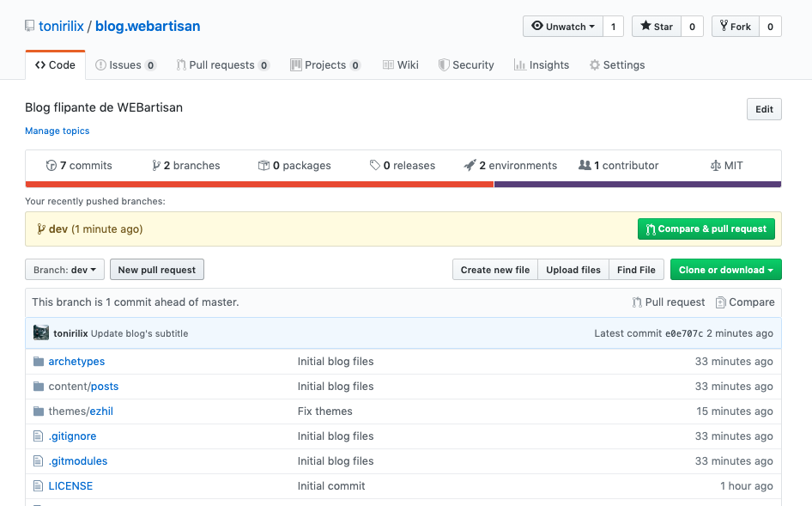
Task: Open the Unwatch dropdown
Action: (x=563, y=27)
